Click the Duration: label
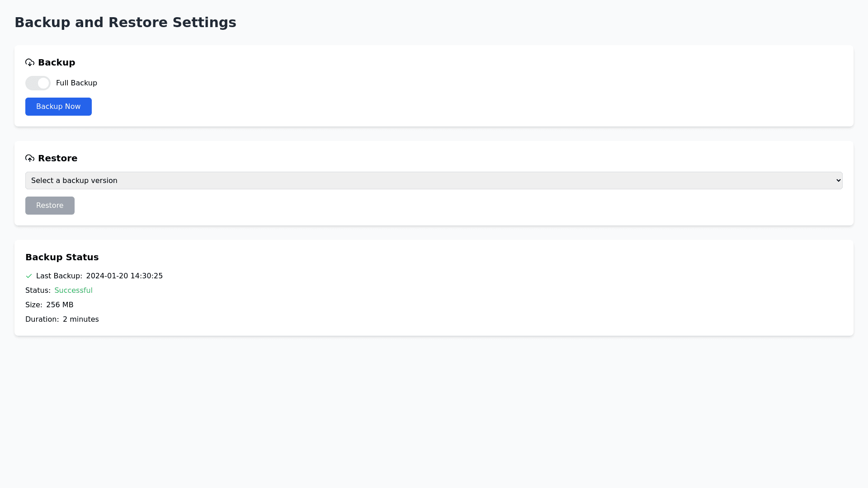This screenshot has width=868, height=488. click(x=42, y=319)
